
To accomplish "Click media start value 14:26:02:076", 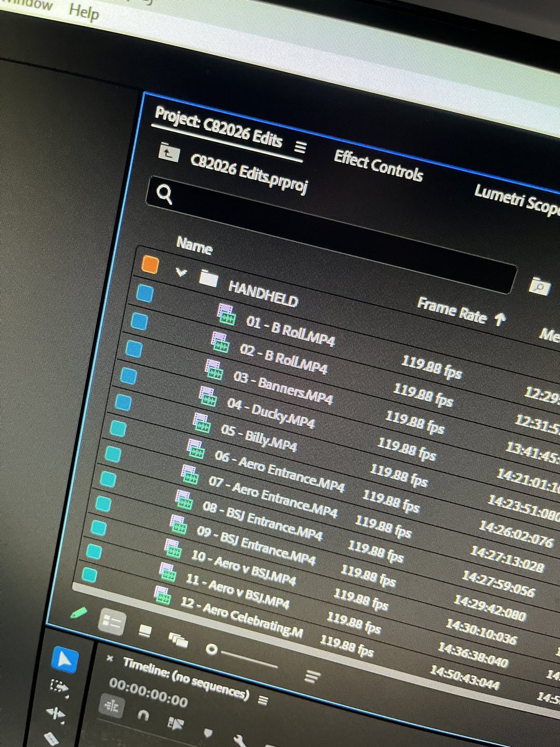I will (516, 533).
